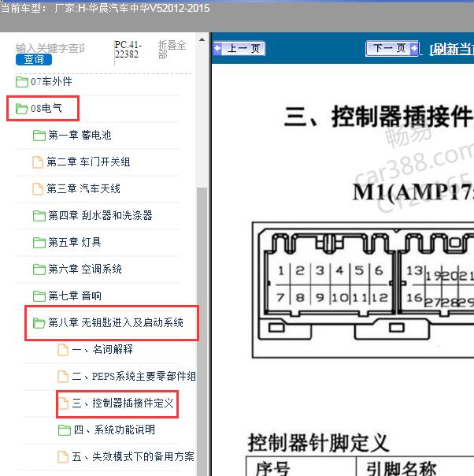Open 第三章 汽车天线 document icon
Image resolution: width=474 pixels, height=476 pixels.
(x=38, y=188)
